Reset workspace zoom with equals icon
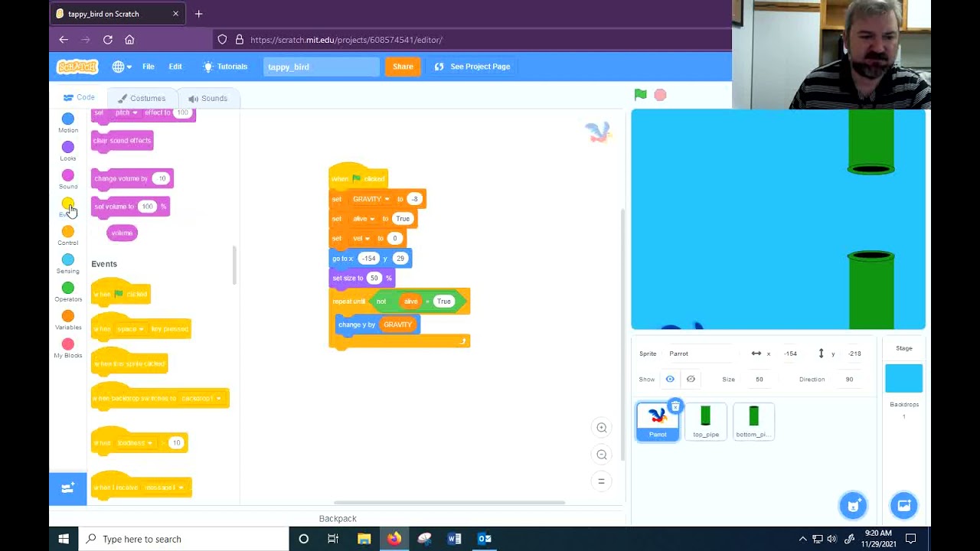The image size is (980, 551). point(602,481)
